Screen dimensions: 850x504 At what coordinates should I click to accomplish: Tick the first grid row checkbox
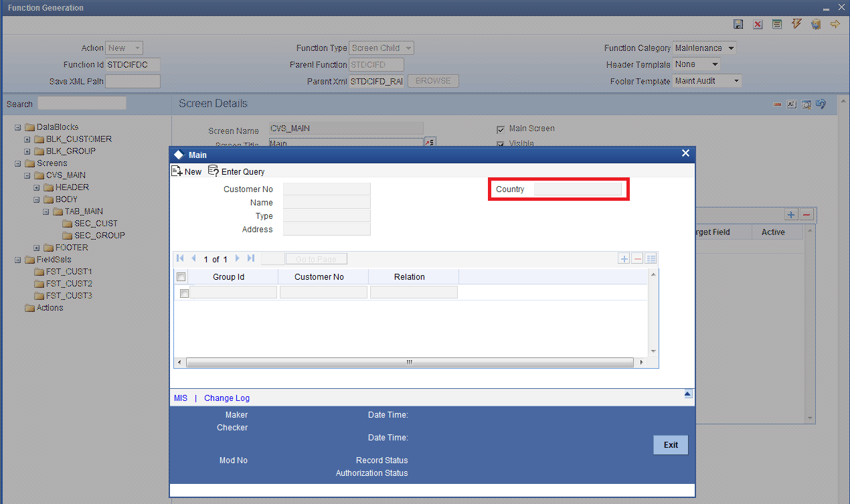tap(185, 293)
